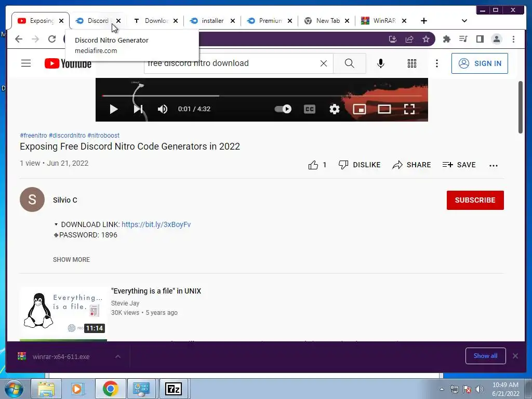Open the "Everything is a file" in UNIX title

pos(156,291)
